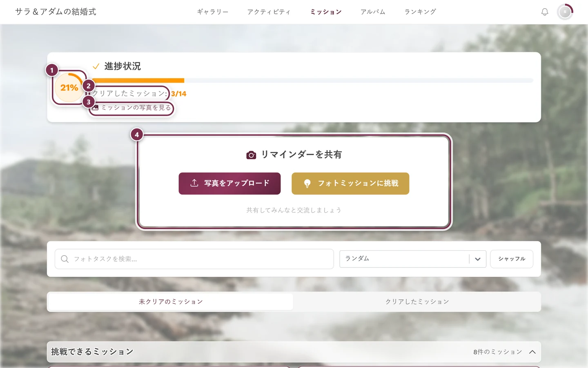Image resolution: width=588 pixels, height=368 pixels.
Task: Switch to the 未クリアのミッション tab
Action: coord(171,302)
